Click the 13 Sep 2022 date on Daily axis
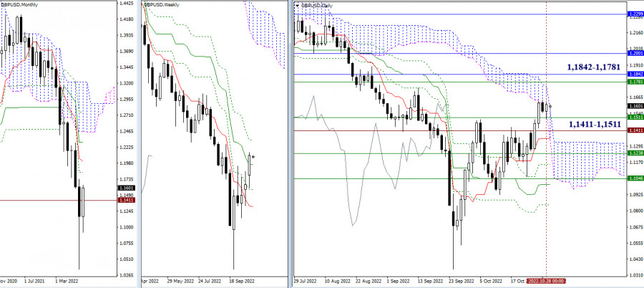This screenshot has height=288, width=644. coord(431,281)
